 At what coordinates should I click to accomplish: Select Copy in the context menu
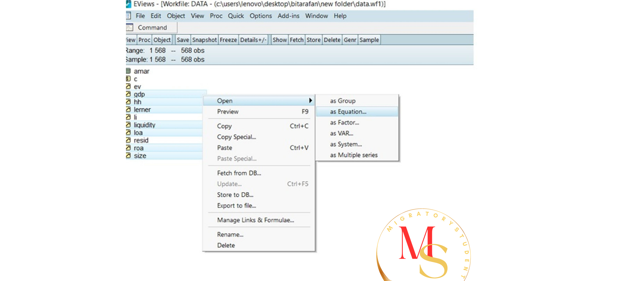pyautogui.click(x=259, y=126)
